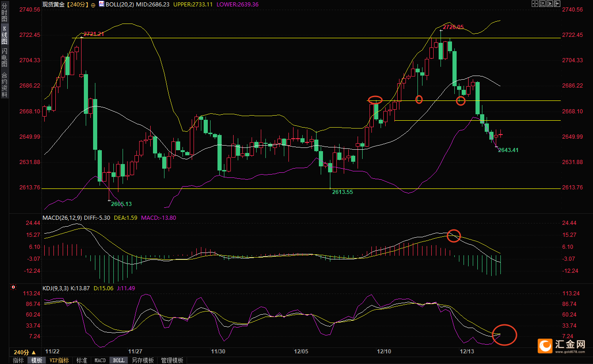Click the panel slide-out arrow icon
This screenshot has height=364, width=593.
coord(557,4)
